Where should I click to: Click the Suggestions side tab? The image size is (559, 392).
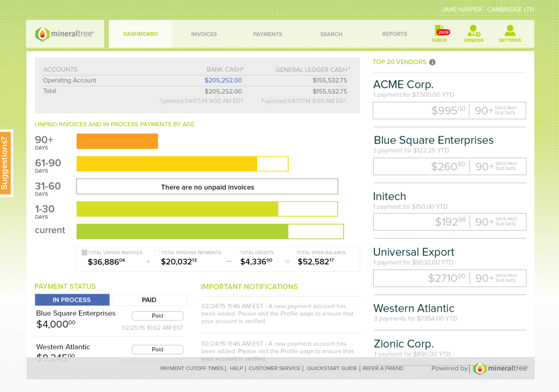(x=6, y=163)
